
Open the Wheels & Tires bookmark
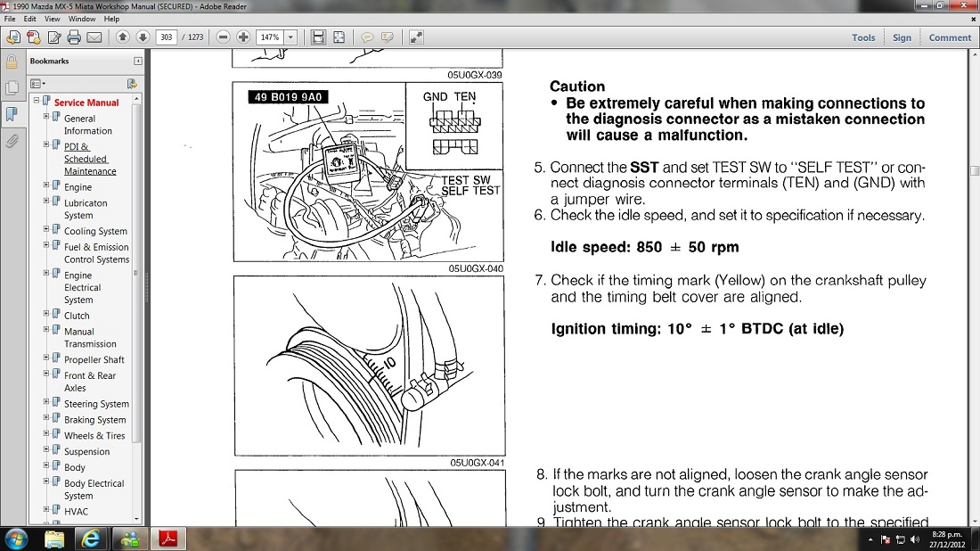(x=94, y=436)
